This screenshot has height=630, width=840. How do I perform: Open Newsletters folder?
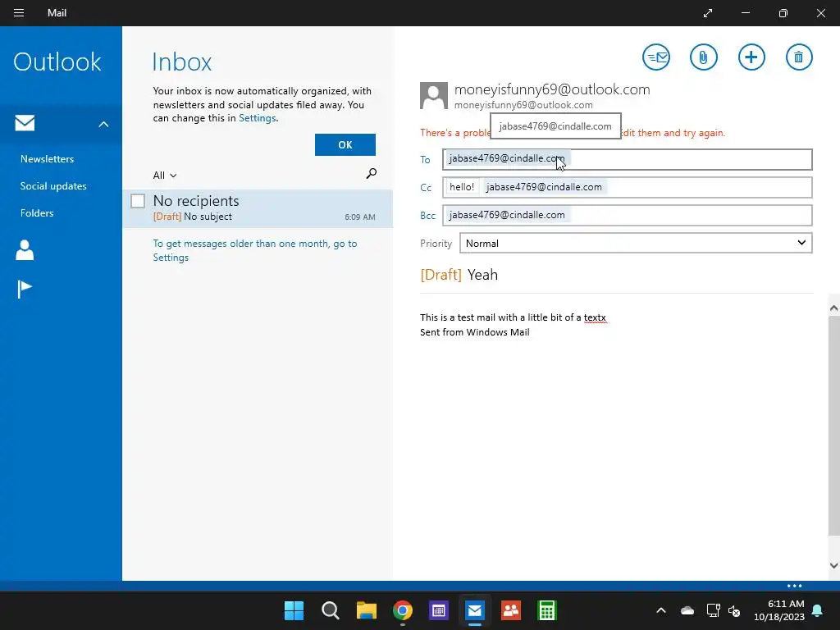pos(47,159)
